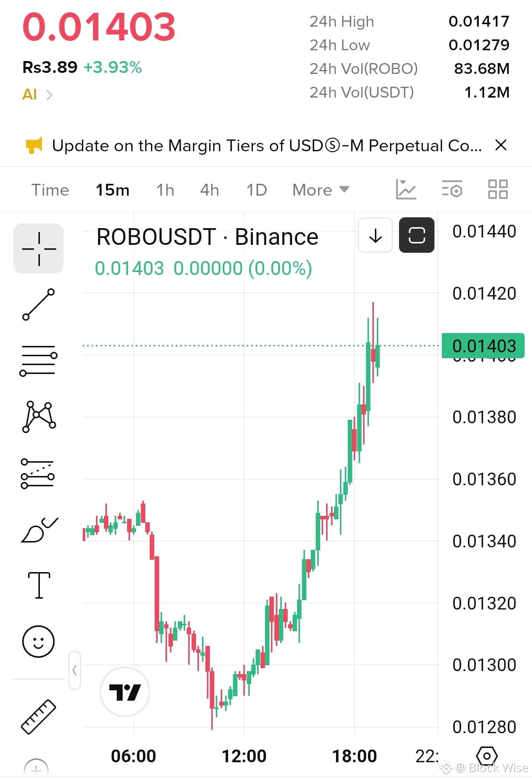
Task: Tap the ROBOUSDT · Binance symbol title
Action: (x=207, y=237)
